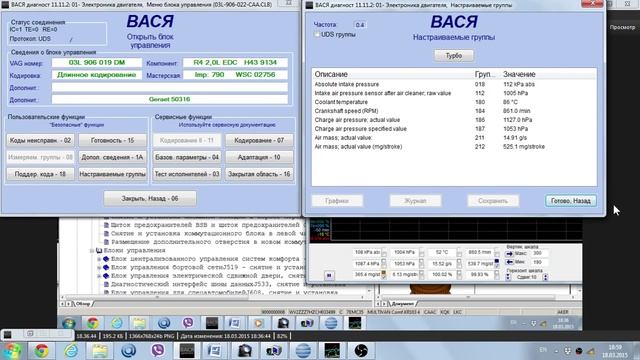Click globe icon in the inner screenshot taskbar

pos(331,323)
